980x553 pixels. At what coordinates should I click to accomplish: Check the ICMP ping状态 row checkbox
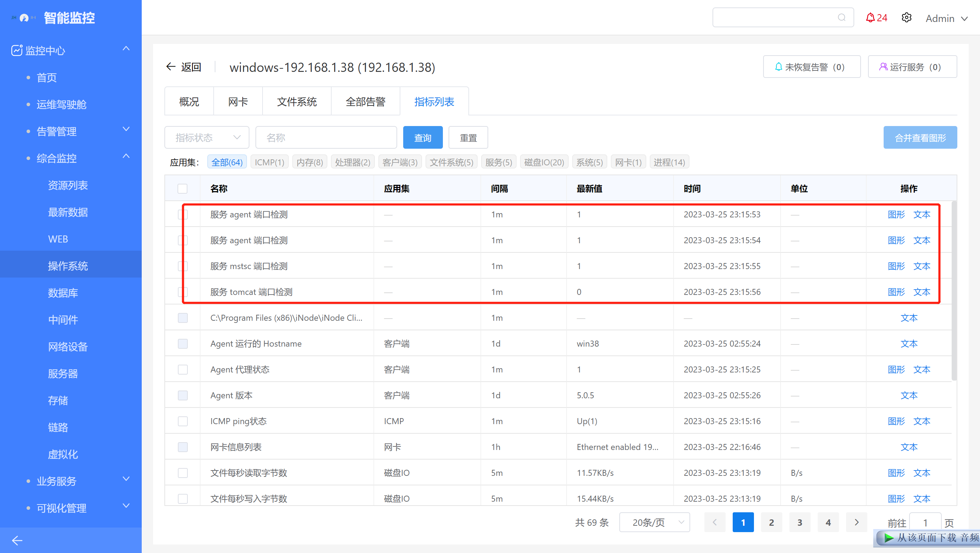(182, 421)
